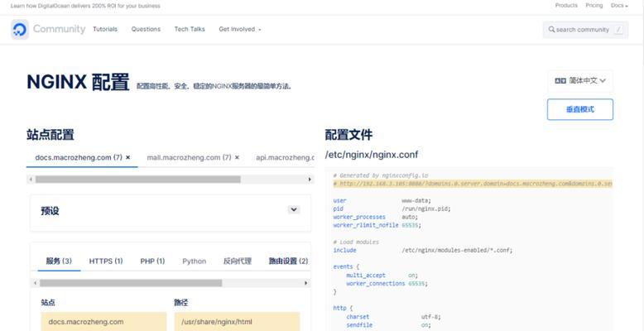This screenshot has width=644, height=331.
Task: Click the multi_accept on line
Action: tap(382, 276)
